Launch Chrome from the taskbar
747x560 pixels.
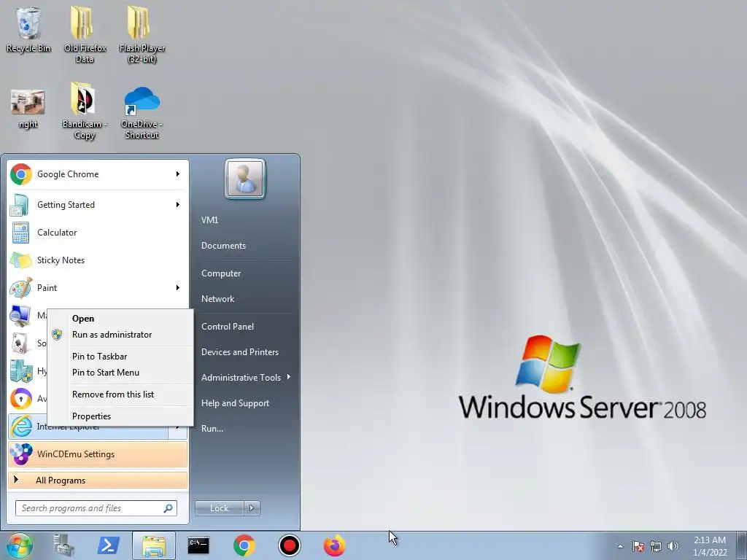pyautogui.click(x=244, y=545)
